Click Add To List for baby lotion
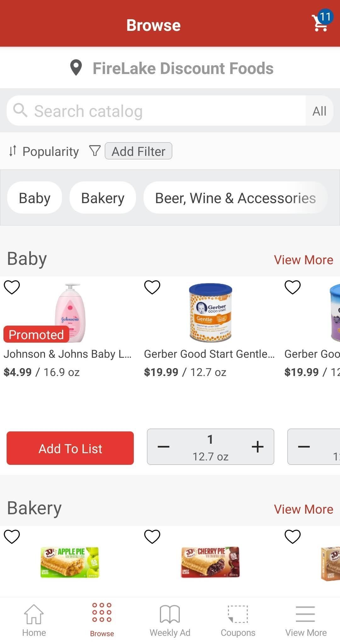The image size is (340, 644). [x=70, y=448]
